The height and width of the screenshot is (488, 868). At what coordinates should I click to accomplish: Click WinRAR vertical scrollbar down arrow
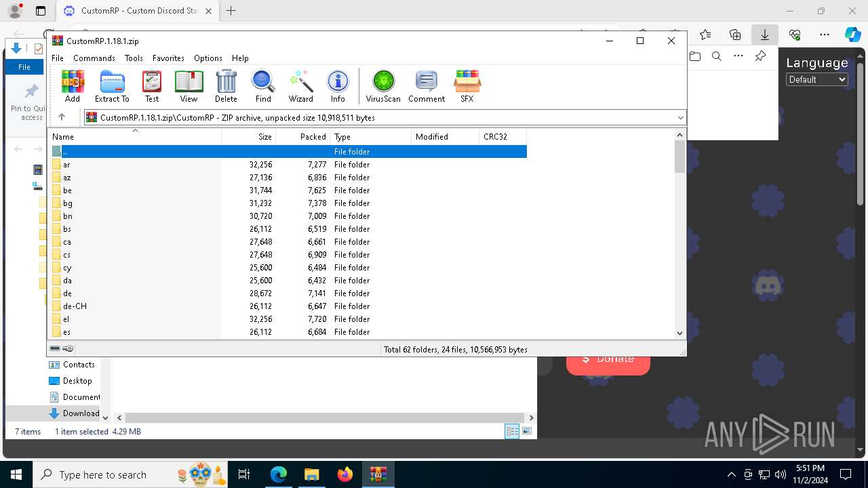[680, 333]
